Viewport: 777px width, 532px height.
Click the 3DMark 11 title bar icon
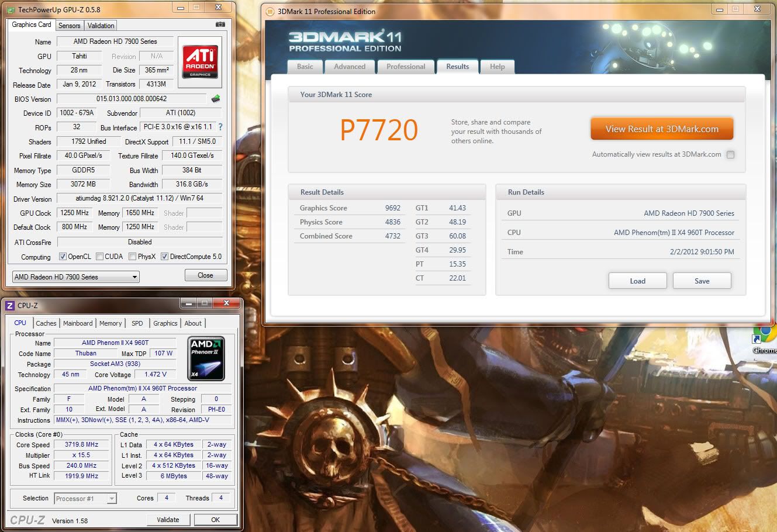pos(270,12)
